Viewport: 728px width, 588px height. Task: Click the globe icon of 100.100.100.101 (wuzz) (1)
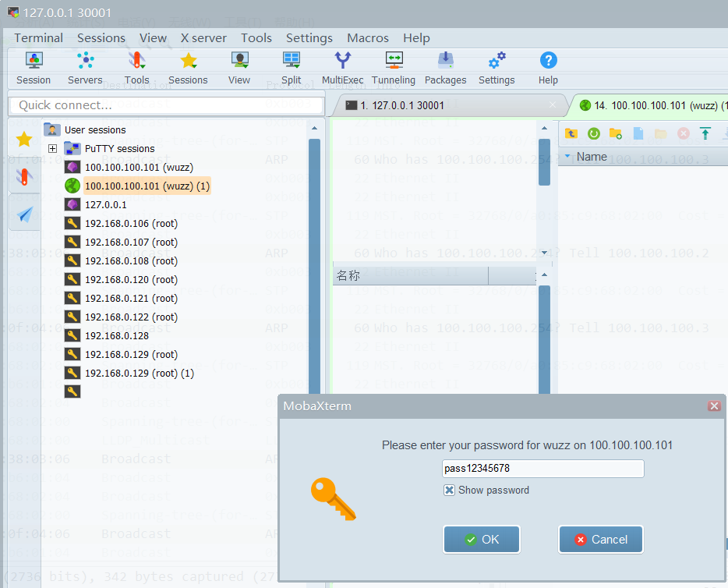[x=72, y=186]
